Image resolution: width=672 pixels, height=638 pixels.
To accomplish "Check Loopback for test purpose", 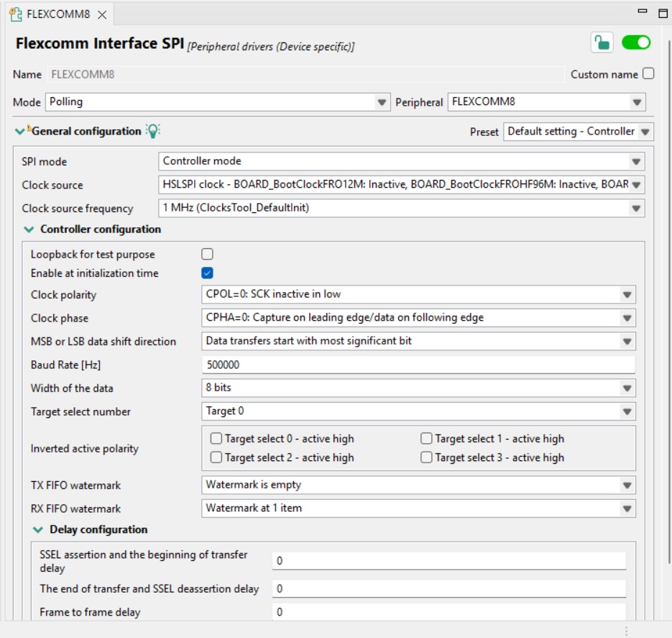I will [208, 254].
